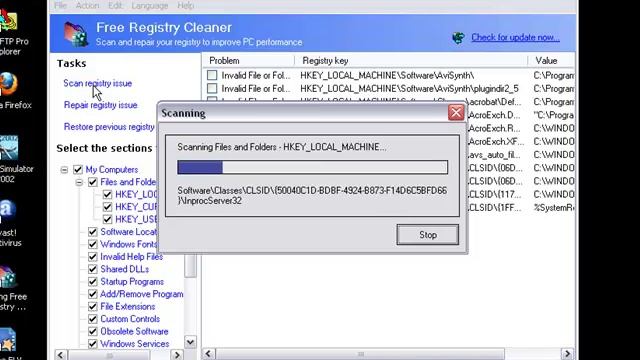
Task: Open the avast! Antivirus desktop icon
Action: click(8, 211)
